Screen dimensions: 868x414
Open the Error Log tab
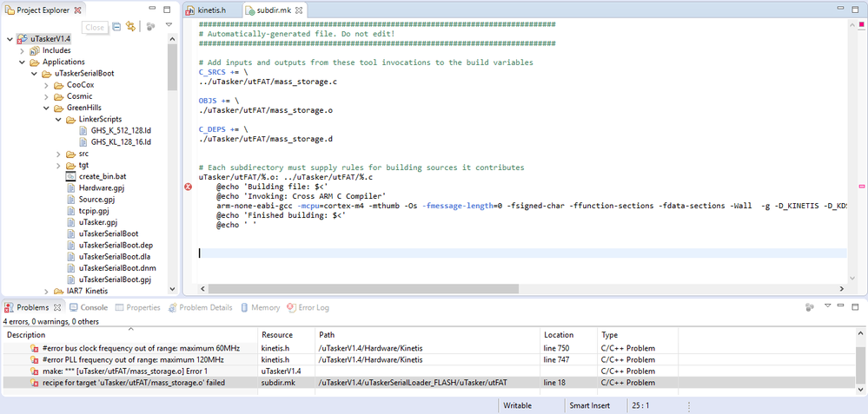tap(308, 307)
